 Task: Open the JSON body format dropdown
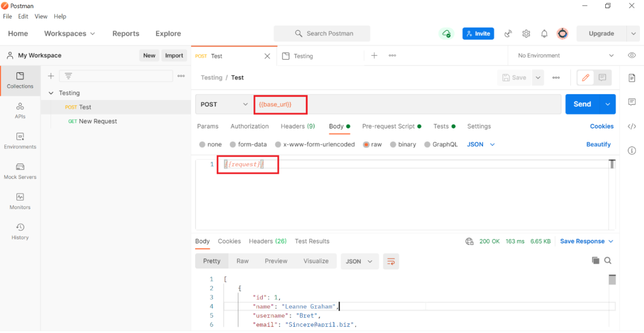(480, 144)
